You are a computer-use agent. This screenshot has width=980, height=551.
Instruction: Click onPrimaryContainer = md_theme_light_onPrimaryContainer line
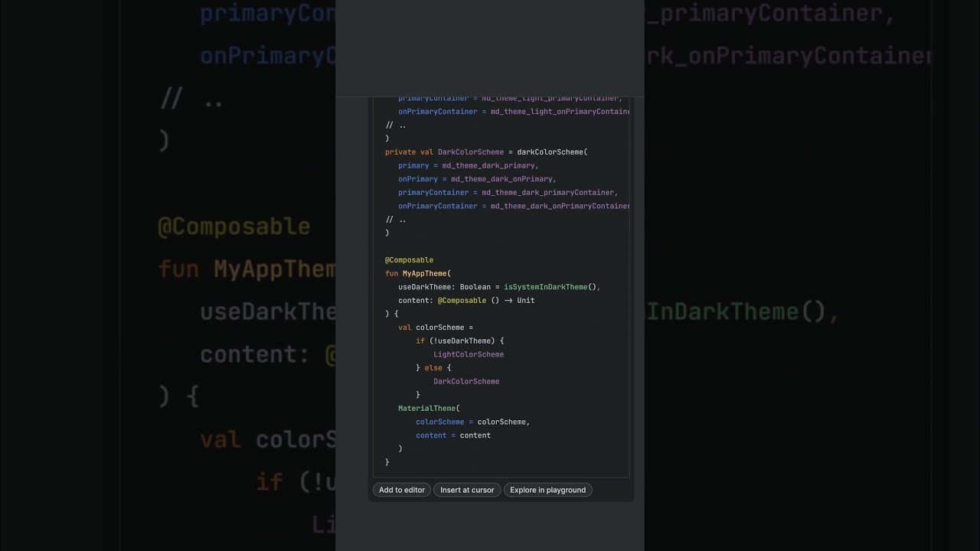click(514, 112)
